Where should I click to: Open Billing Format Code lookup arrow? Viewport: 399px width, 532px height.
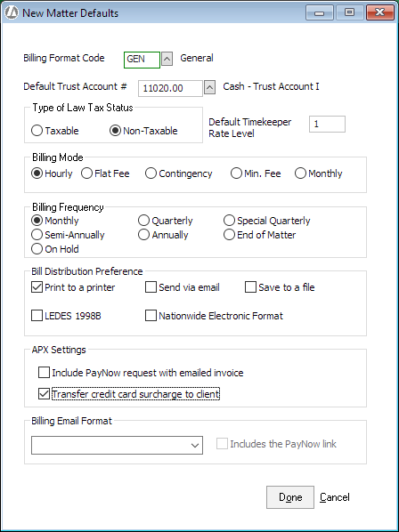167,60
